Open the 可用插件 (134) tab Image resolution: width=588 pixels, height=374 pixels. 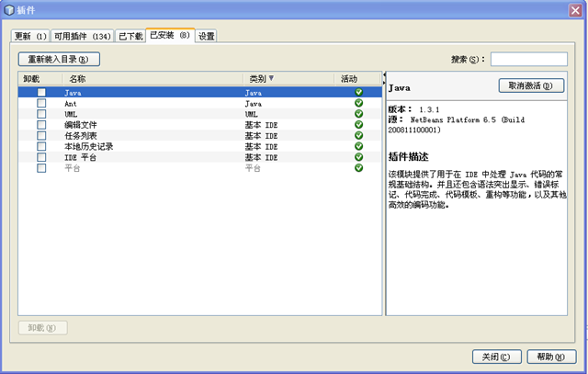(x=82, y=36)
